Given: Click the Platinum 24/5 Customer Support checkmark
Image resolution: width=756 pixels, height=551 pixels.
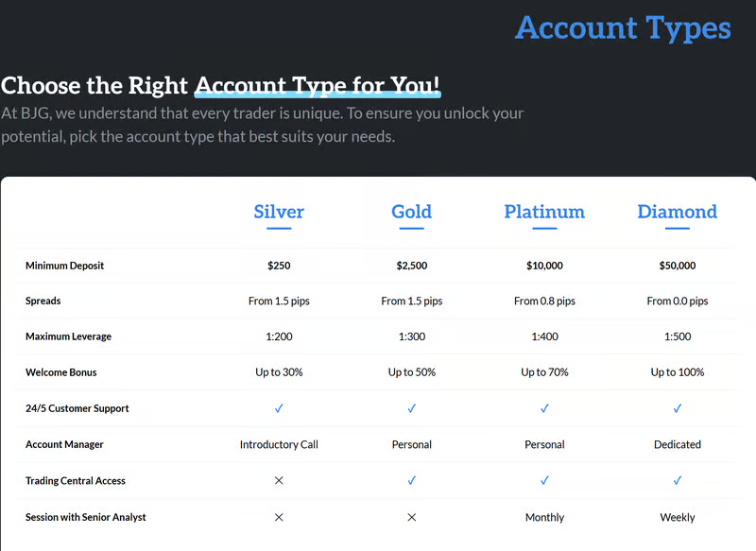Looking at the screenshot, I should [x=544, y=408].
